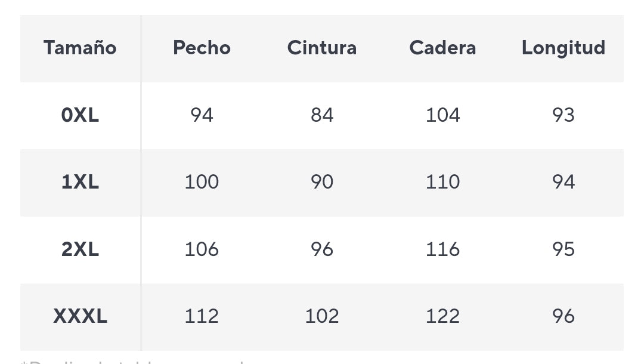Click the Cintura column header
This screenshot has width=644, height=364.
click(x=322, y=48)
